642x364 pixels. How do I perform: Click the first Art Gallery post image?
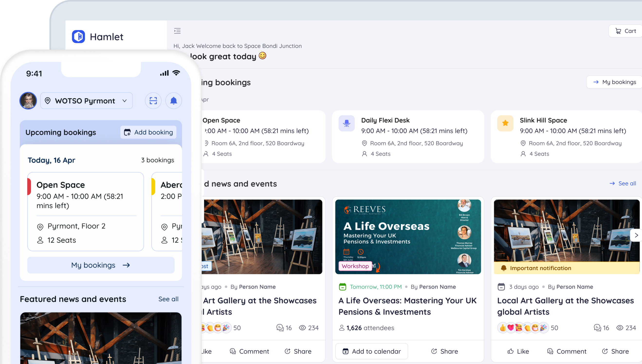(262, 237)
